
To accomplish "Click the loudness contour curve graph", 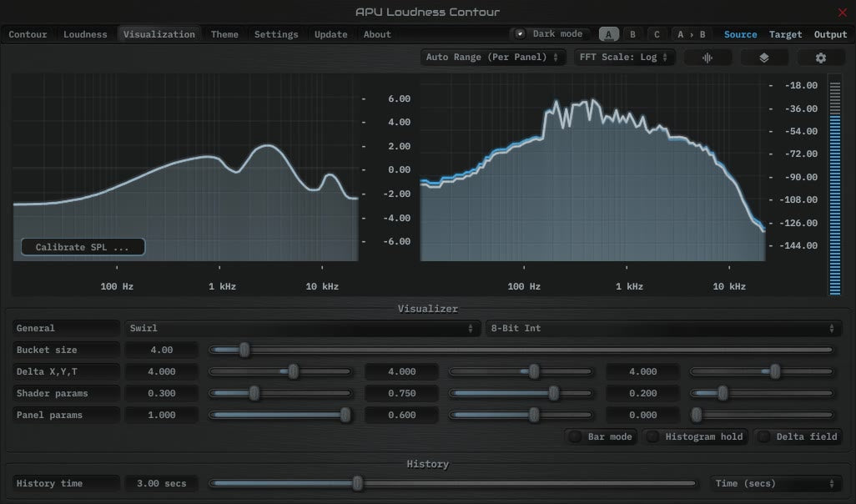I will 185,168.
